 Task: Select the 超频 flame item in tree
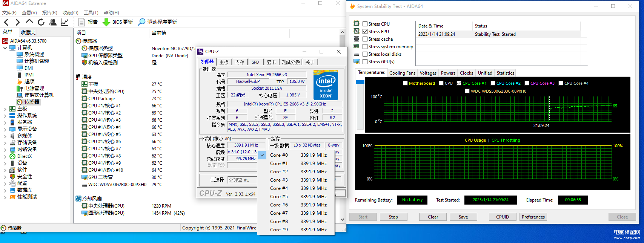[29, 82]
